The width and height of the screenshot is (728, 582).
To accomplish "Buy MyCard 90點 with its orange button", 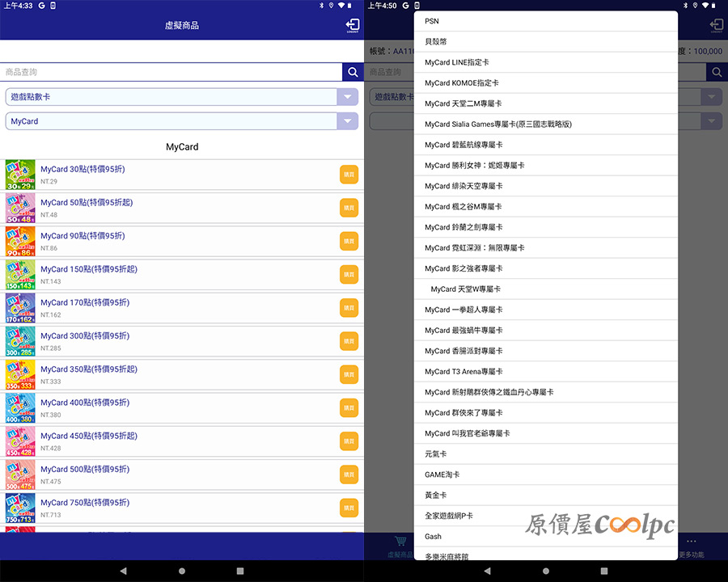I will click(349, 242).
